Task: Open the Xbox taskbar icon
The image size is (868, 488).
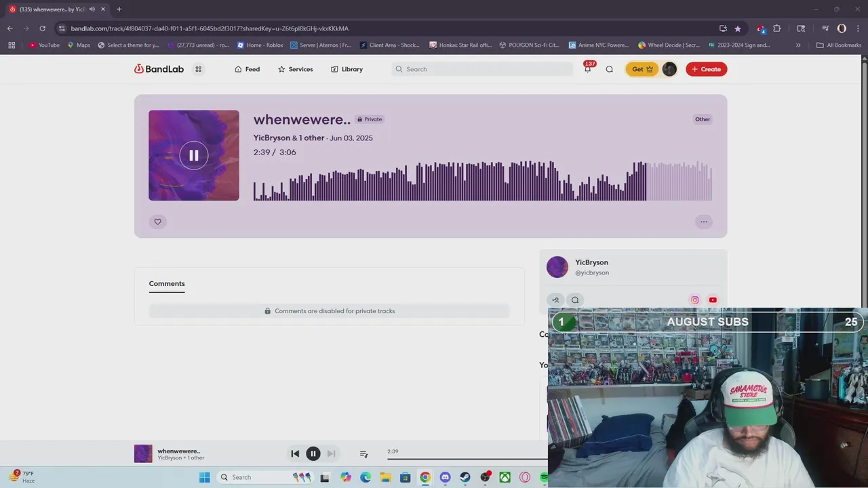Action: pyautogui.click(x=505, y=477)
